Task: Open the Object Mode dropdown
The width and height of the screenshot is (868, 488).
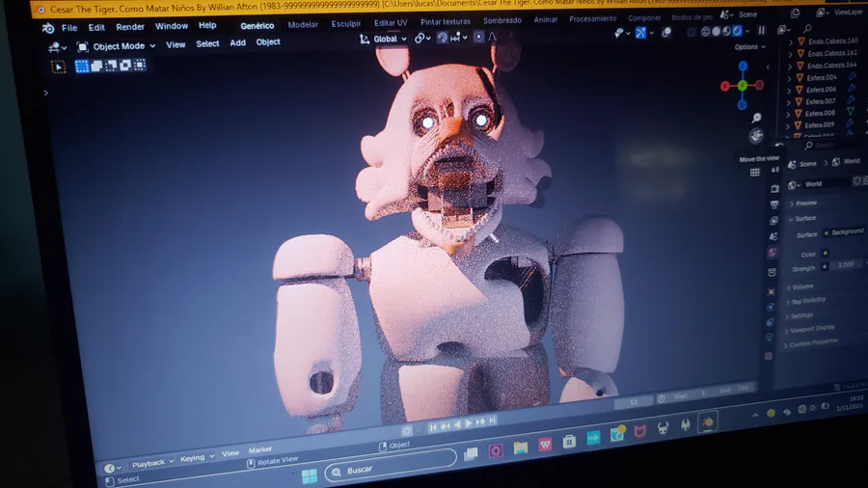Action: 117,46
